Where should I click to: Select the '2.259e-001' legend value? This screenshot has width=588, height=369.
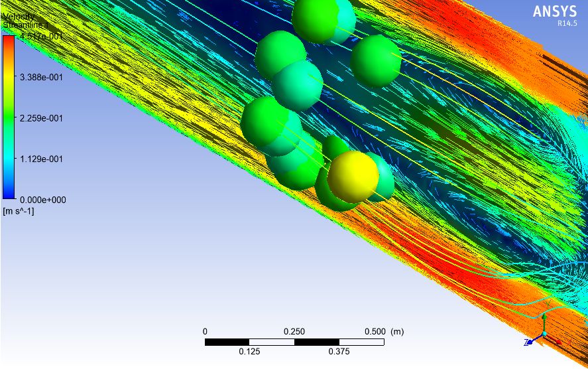[x=41, y=118]
